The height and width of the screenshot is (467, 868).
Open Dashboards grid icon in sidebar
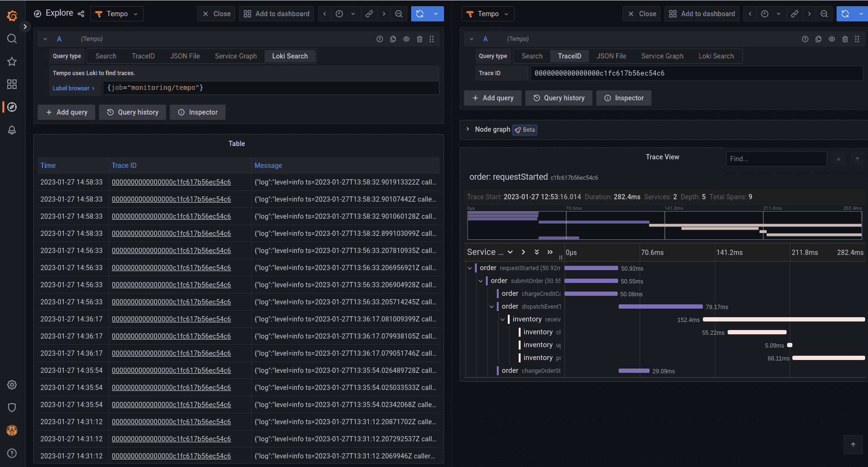coord(12,84)
